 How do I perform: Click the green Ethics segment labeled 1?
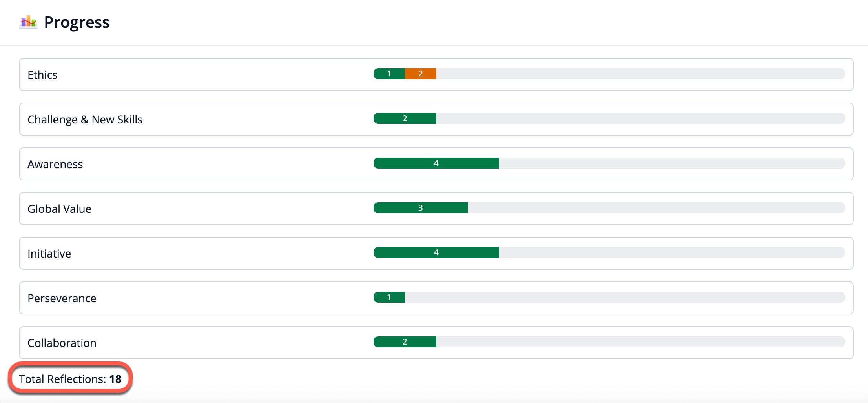[x=389, y=74]
